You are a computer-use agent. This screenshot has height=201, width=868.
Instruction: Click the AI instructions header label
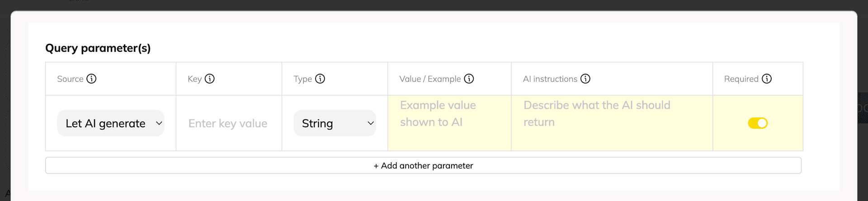pyautogui.click(x=550, y=79)
